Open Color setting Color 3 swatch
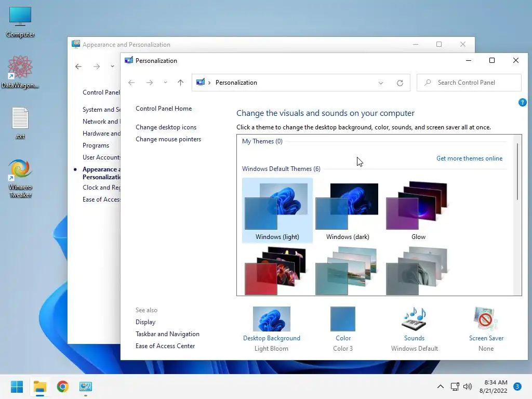 point(343,329)
